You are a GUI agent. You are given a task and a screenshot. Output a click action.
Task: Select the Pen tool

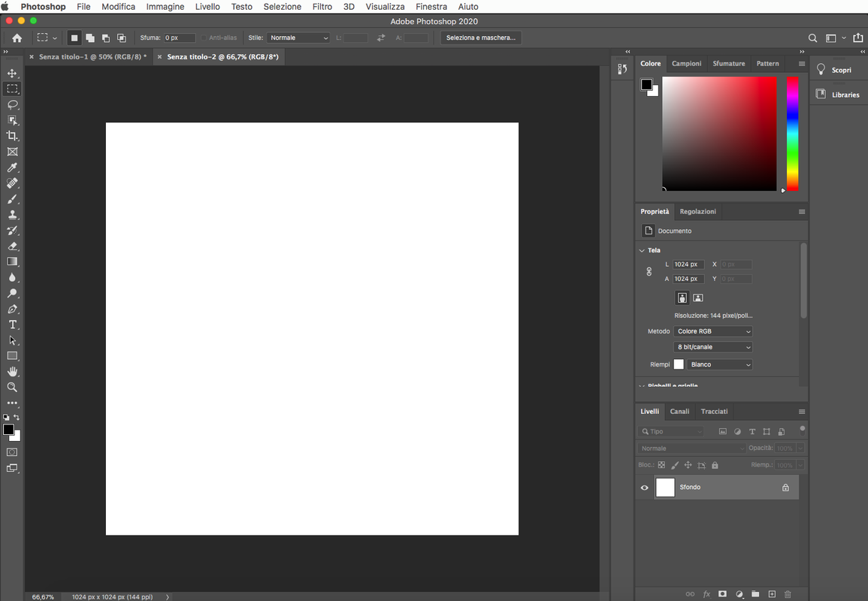coord(12,309)
